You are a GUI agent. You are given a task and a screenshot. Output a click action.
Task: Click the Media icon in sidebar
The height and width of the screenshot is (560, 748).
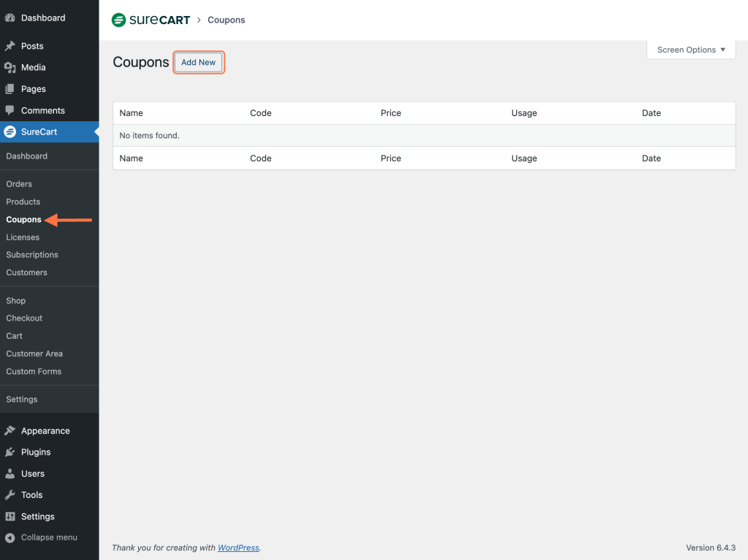point(10,67)
